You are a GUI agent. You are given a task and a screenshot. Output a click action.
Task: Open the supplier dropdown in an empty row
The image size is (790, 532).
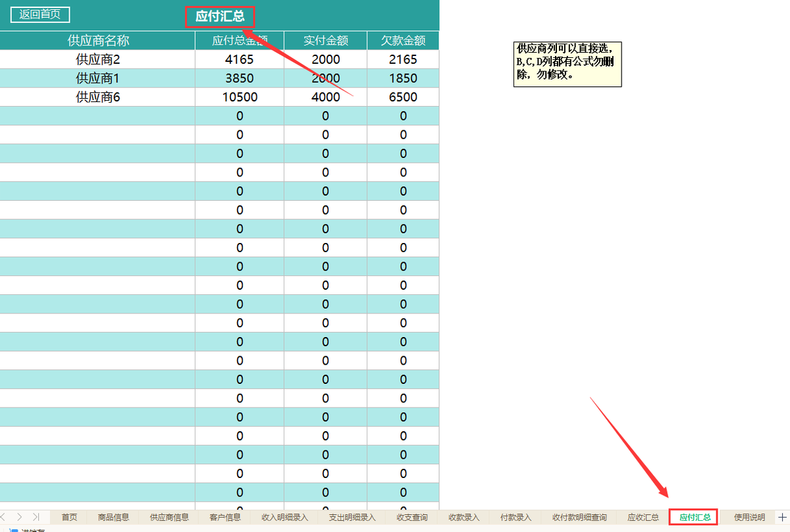(97, 115)
